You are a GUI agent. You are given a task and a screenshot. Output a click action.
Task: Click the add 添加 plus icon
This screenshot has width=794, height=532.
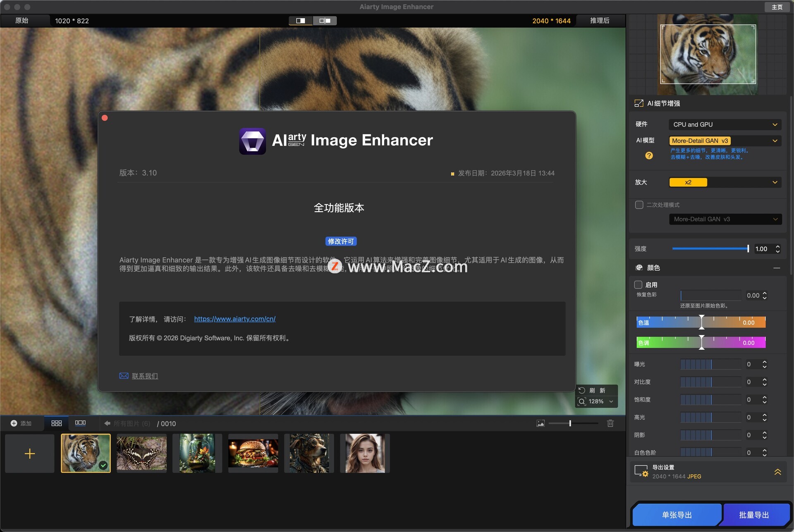(14, 423)
